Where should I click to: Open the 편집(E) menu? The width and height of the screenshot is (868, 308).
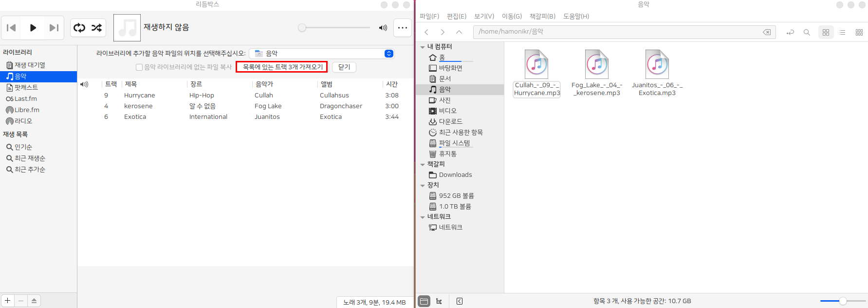point(456,16)
